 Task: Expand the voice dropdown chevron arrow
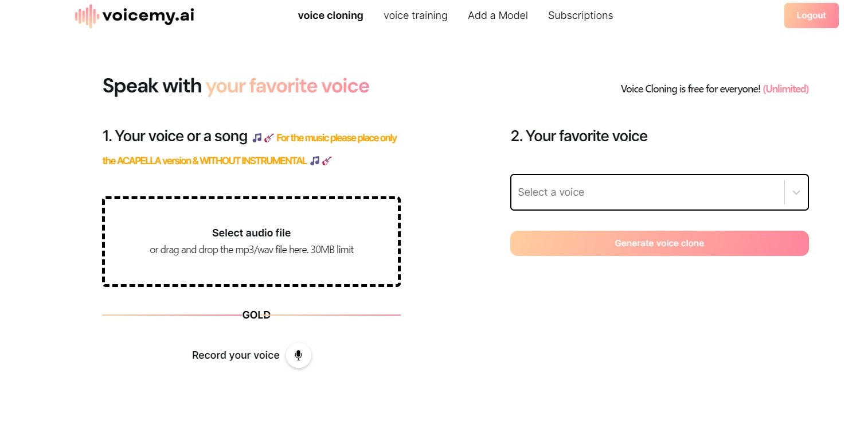click(796, 192)
